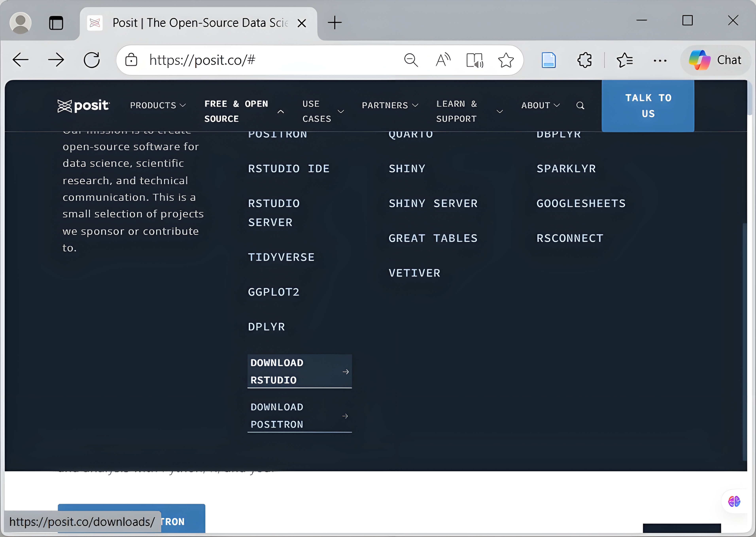Expand the Products dropdown menu
The width and height of the screenshot is (756, 537).
(x=158, y=106)
